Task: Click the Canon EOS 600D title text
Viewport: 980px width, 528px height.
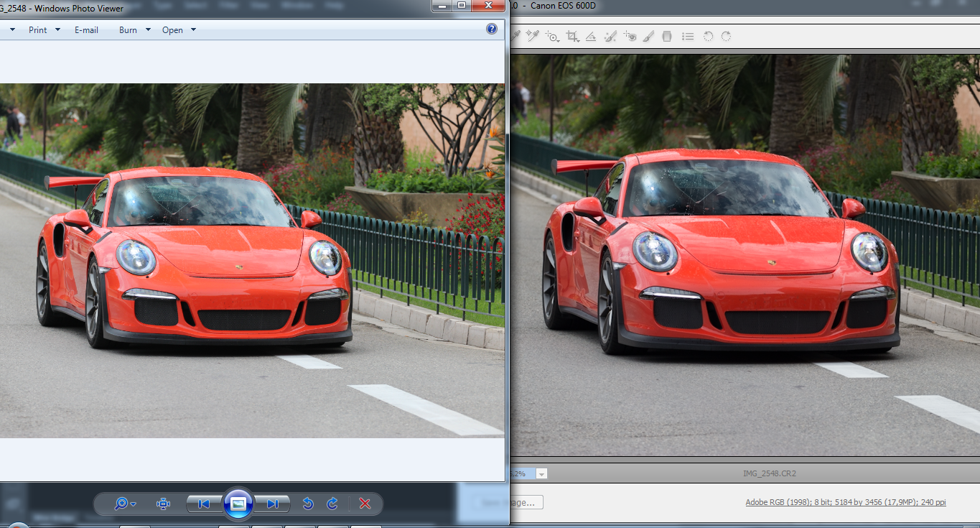Action: (564, 6)
